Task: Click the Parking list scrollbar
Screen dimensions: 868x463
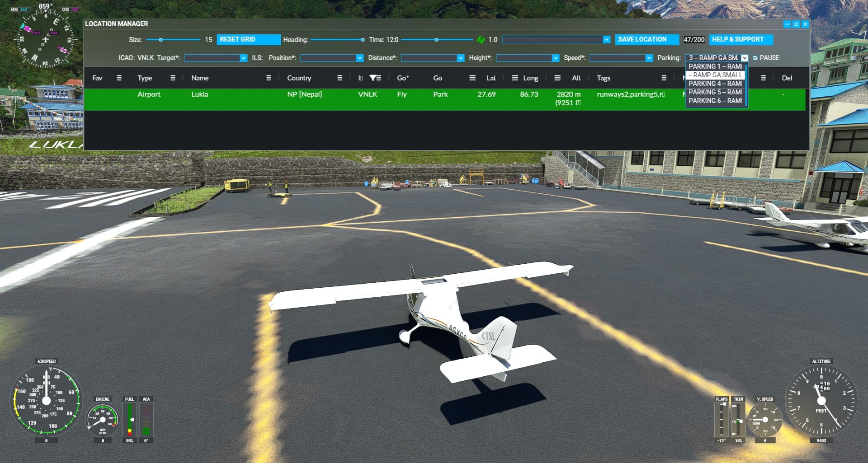Action: click(745, 84)
